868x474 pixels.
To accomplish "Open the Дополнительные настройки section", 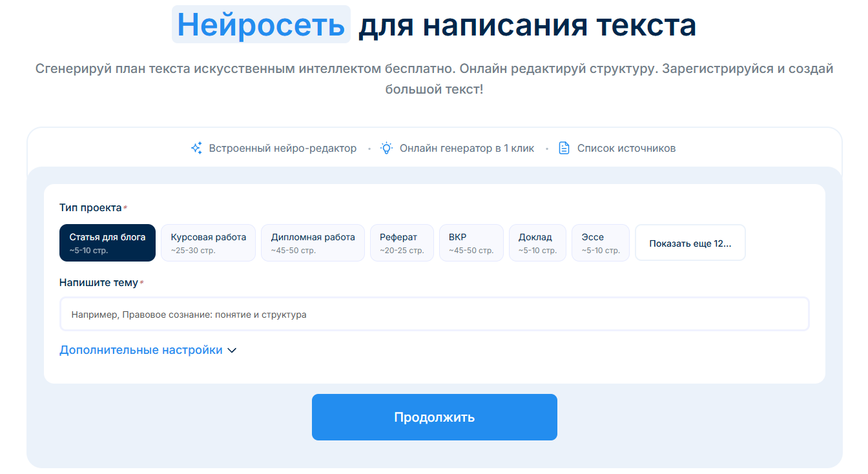I will click(x=141, y=350).
